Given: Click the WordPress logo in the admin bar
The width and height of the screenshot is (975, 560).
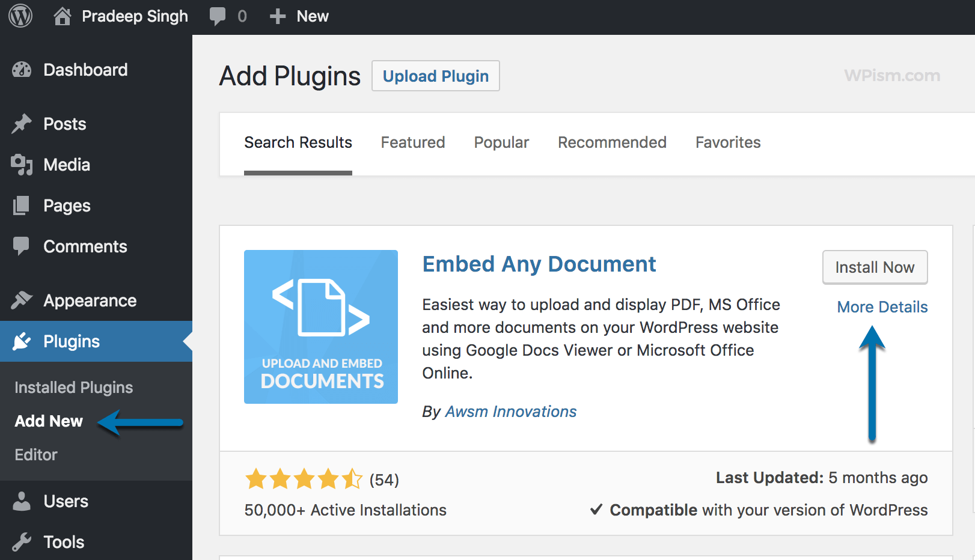Looking at the screenshot, I should [x=20, y=15].
